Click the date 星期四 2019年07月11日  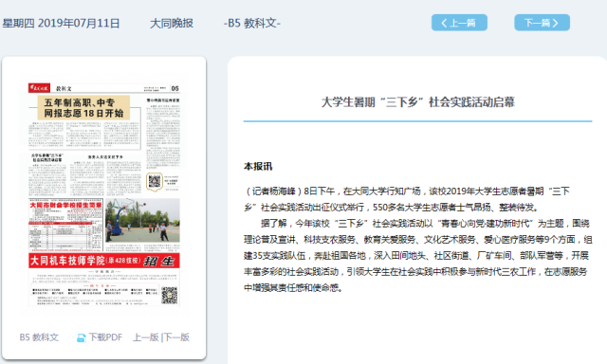point(61,23)
